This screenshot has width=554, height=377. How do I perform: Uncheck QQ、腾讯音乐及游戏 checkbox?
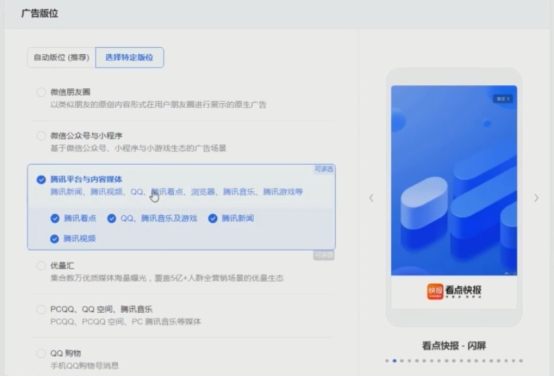[112, 219]
